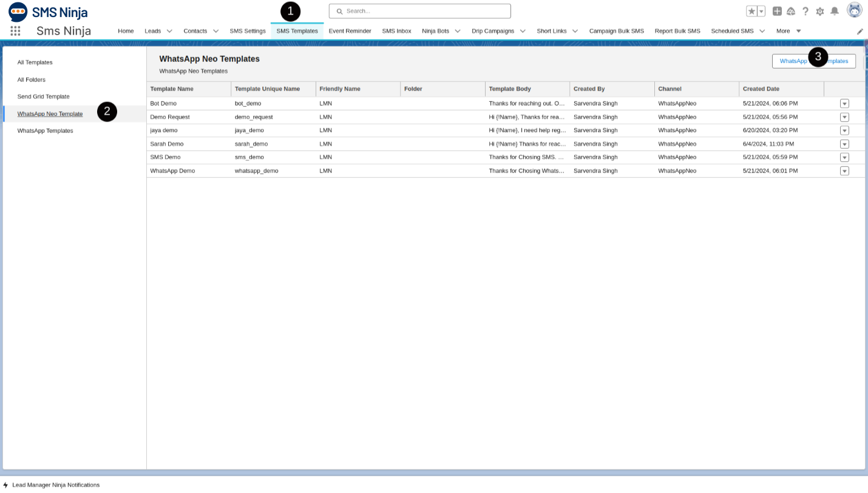Click the SMS Ninja logo
Image resolution: width=868 pixels, height=493 pixels.
tap(48, 12)
